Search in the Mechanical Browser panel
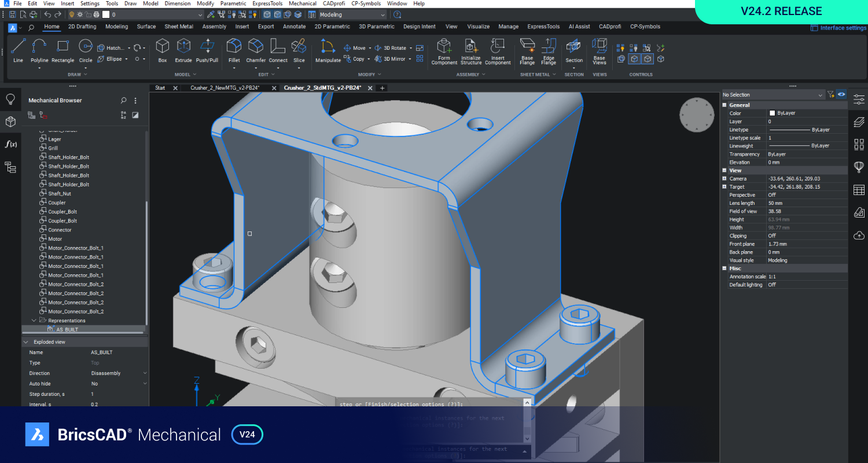 (x=123, y=101)
